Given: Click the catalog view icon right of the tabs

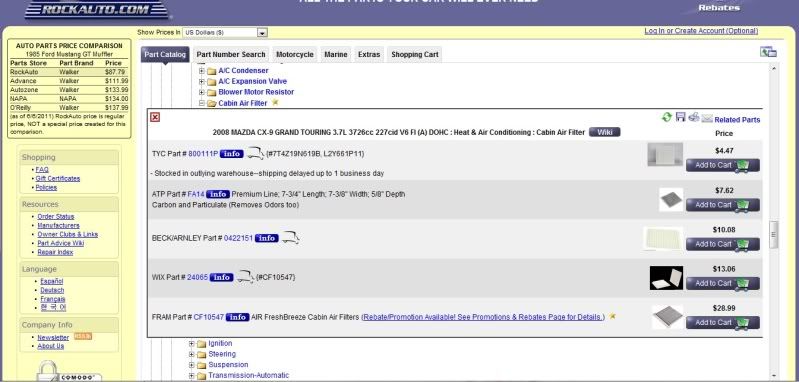Looking at the screenshot, I should click(x=768, y=51).
